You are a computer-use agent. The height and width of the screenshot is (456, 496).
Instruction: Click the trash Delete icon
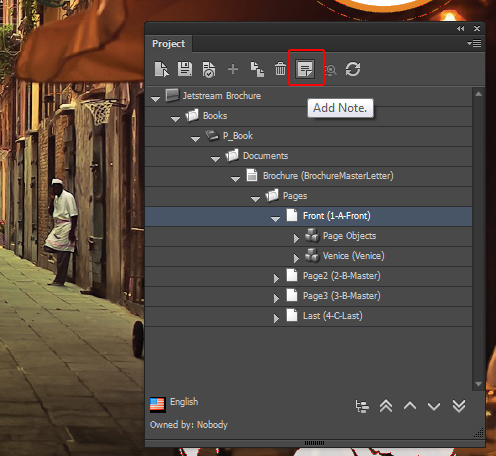coord(280,69)
